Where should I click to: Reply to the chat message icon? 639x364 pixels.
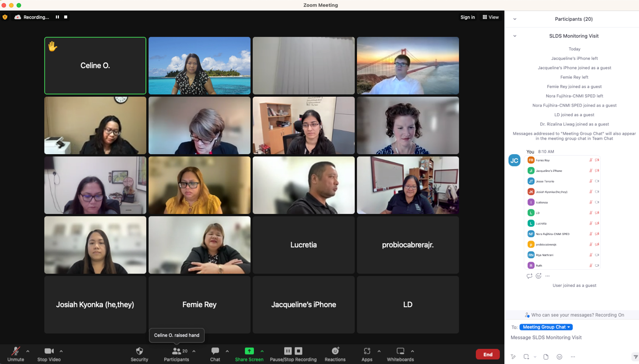click(529, 276)
